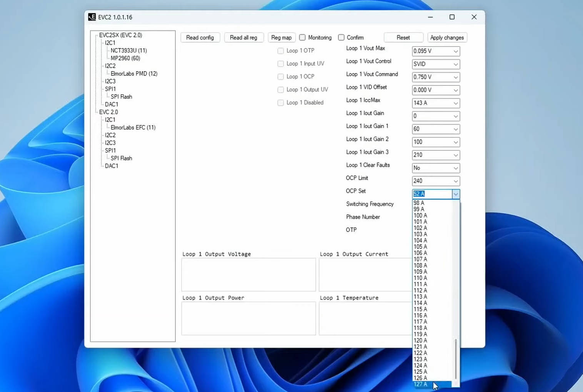Select NCT3933U (11) in the tree
Viewport: 583px width, 392px height.
pos(129,50)
